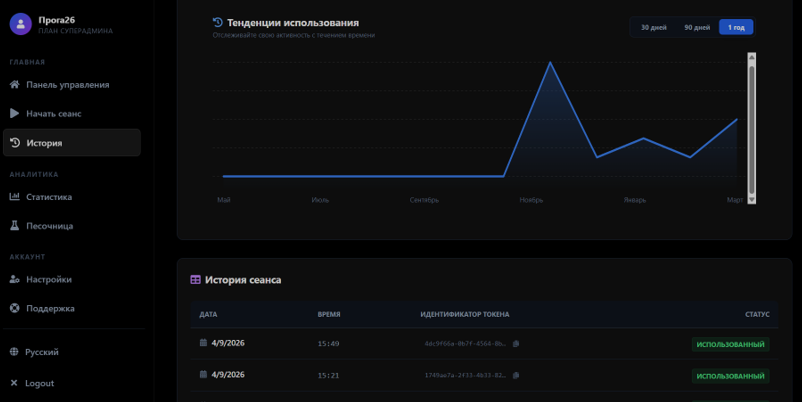
Task: Click the Настройки user-gear icon
Action: [14, 280]
